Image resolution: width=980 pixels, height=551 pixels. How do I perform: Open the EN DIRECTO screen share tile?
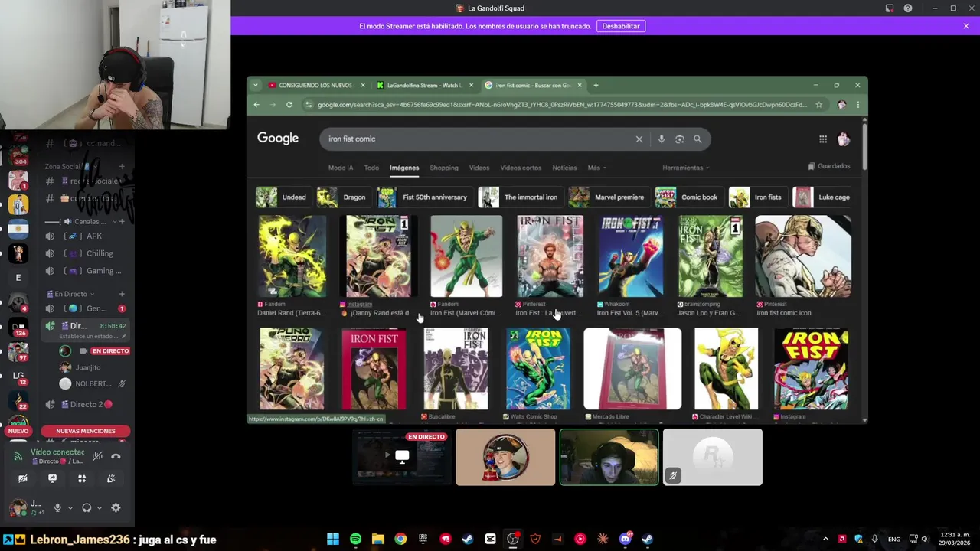coord(402,457)
